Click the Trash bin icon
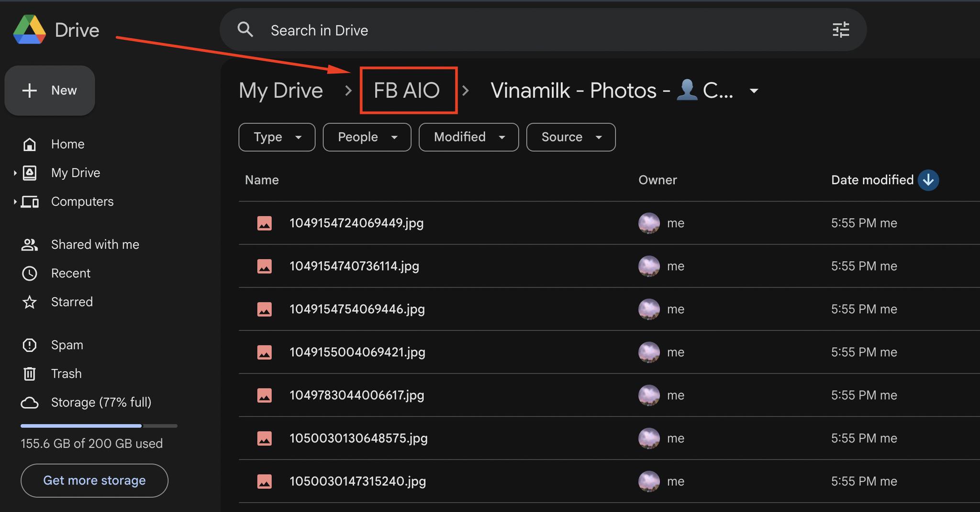980x512 pixels. tap(30, 374)
